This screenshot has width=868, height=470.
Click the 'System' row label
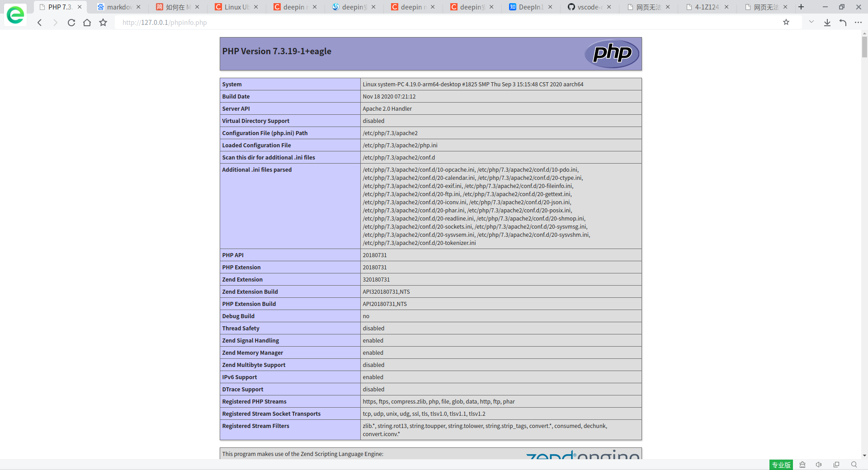tap(232, 84)
